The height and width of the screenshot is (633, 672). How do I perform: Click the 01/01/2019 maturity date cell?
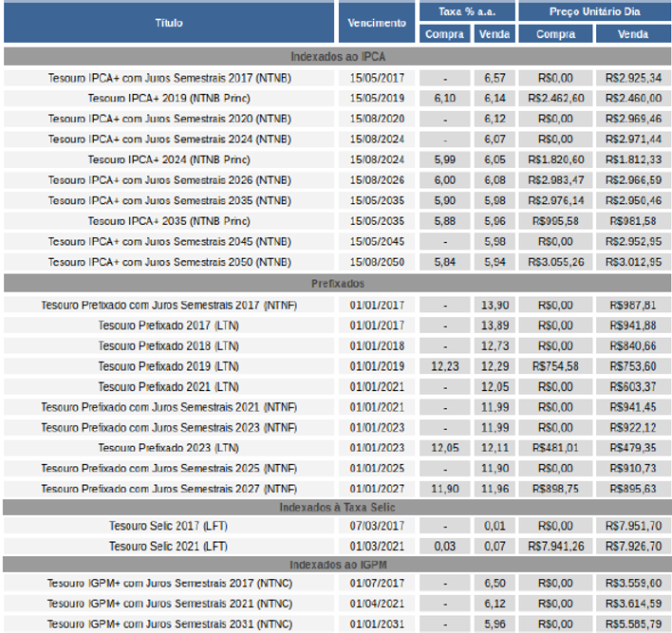(377, 366)
